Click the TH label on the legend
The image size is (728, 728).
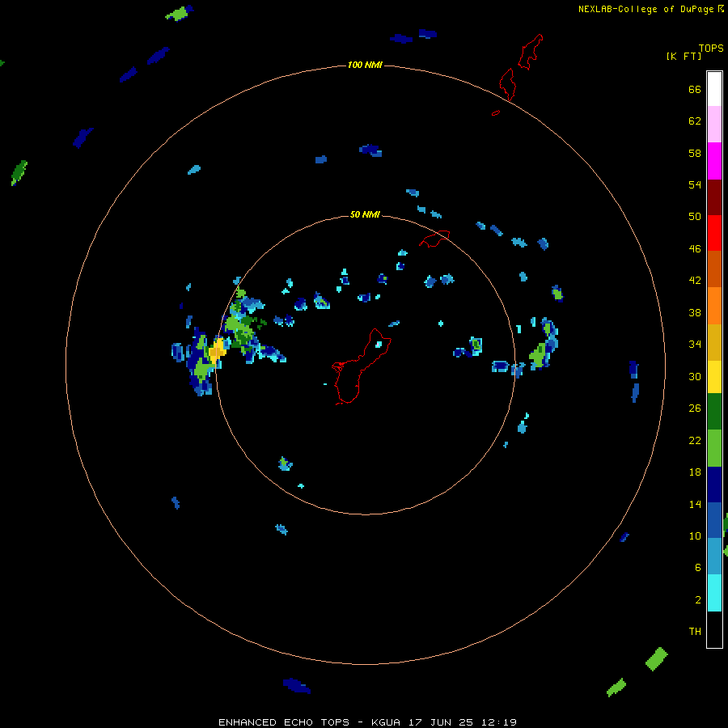[x=695, y=632]
